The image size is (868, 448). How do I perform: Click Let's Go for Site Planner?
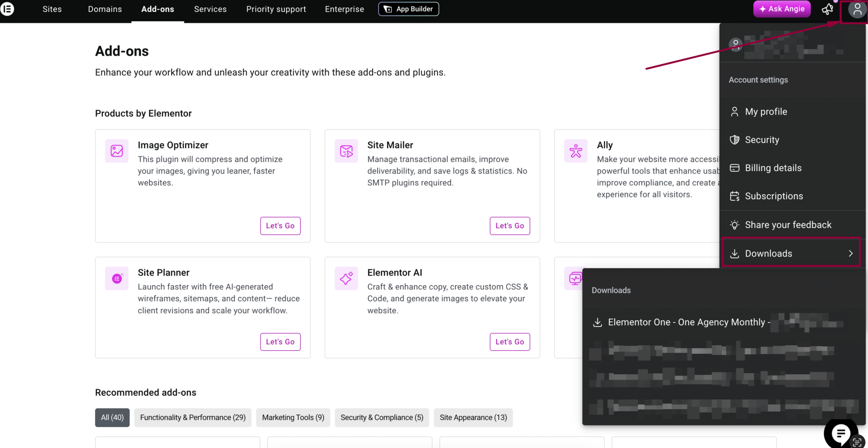pos(280,342)
